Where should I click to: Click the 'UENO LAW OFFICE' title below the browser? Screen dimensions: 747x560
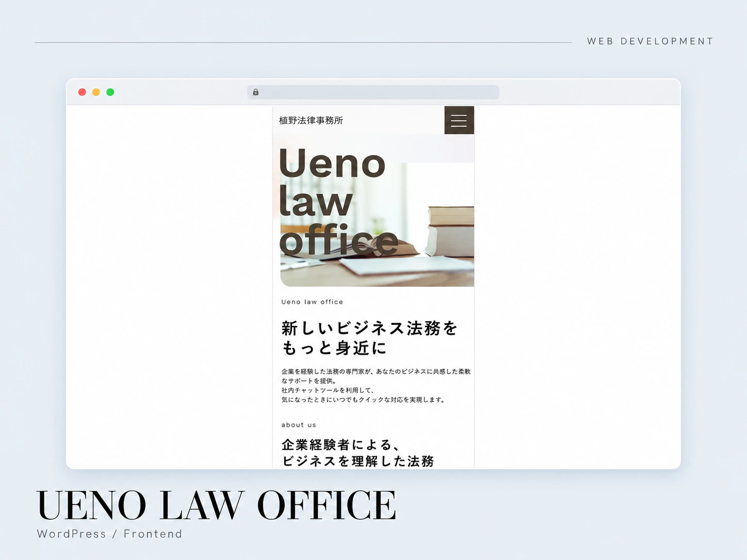pos(216,505)
